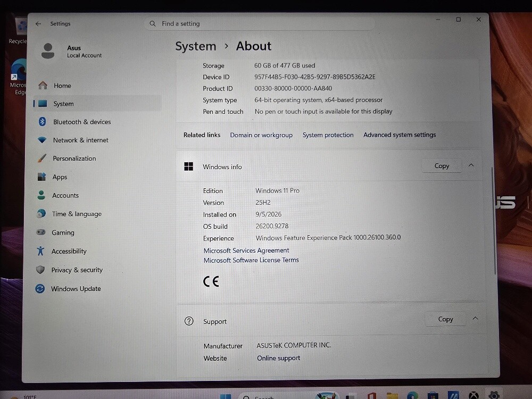Screen dimensions: 532x399
Task: Click the Device ID value 957F44B5-F030-42B5-9297-89B5D5362A2E
Action: (315, 77)
